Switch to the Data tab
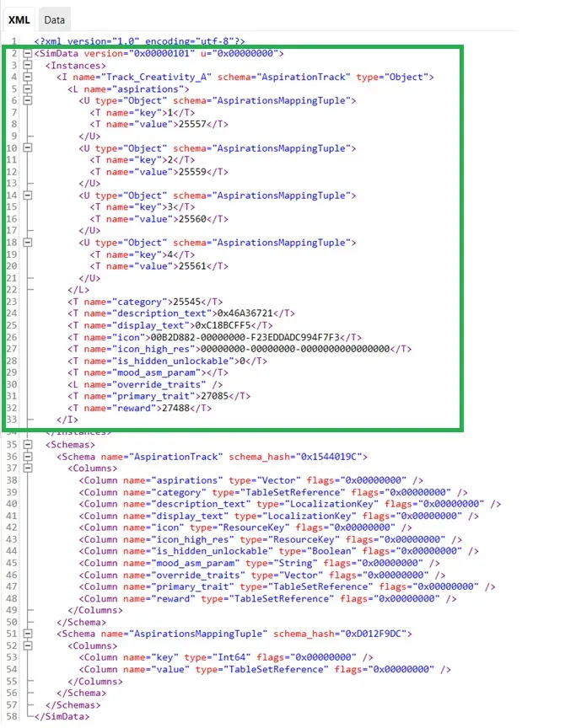 click(54, 19)
